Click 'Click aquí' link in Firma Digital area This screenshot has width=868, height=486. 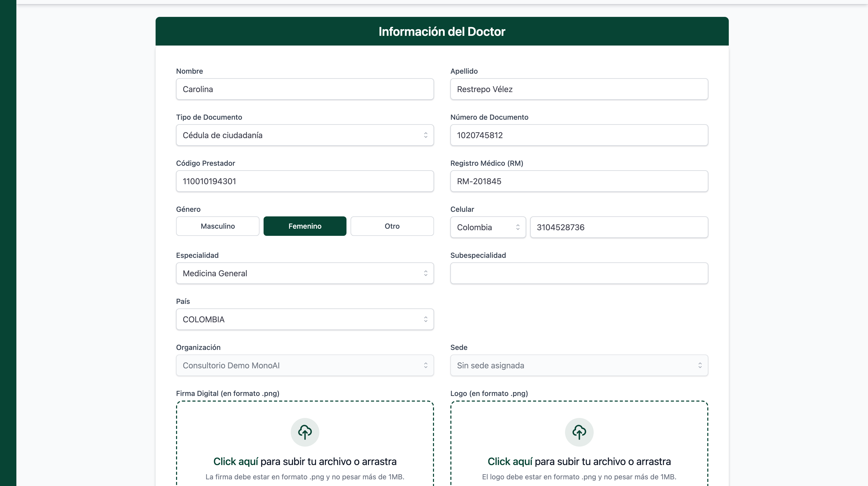(235, 461)
